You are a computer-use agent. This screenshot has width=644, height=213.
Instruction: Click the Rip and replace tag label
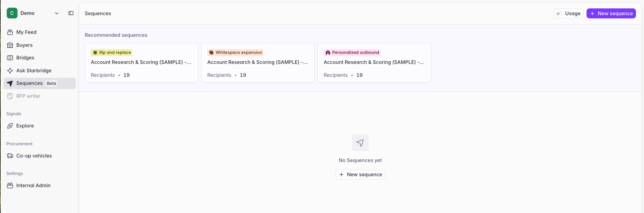tap(112, 53)
